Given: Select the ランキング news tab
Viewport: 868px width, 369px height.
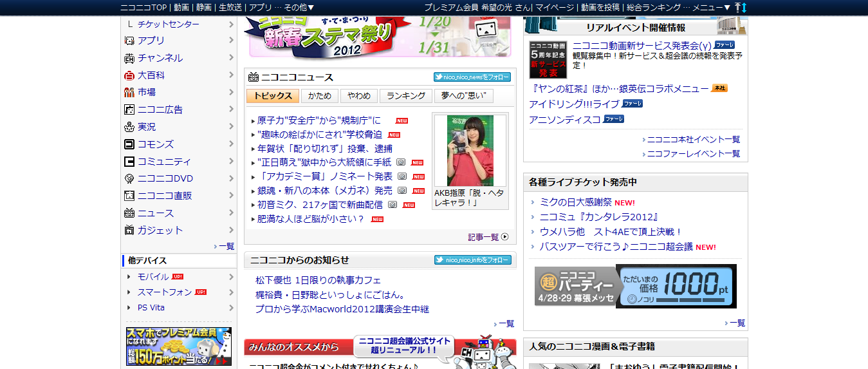Looking at the screenshot, I should coord(406,96).
